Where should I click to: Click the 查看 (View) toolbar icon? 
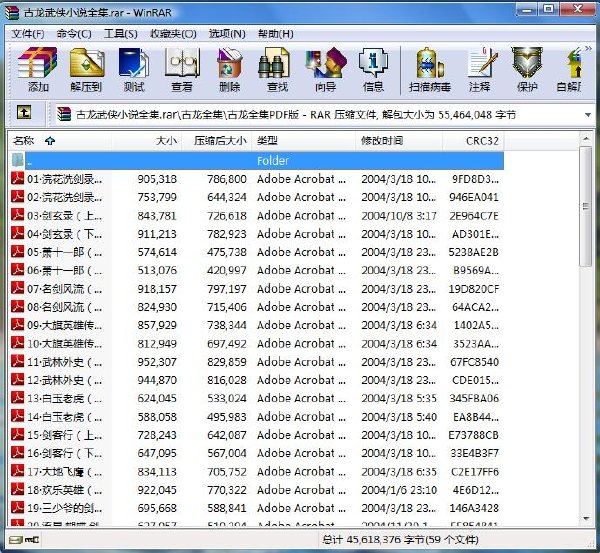click(x=182, y=69)
